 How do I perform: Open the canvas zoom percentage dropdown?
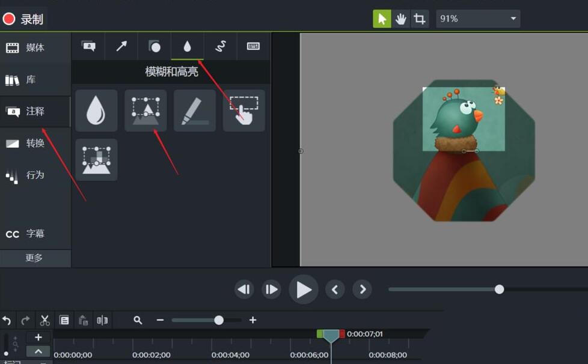478,19
